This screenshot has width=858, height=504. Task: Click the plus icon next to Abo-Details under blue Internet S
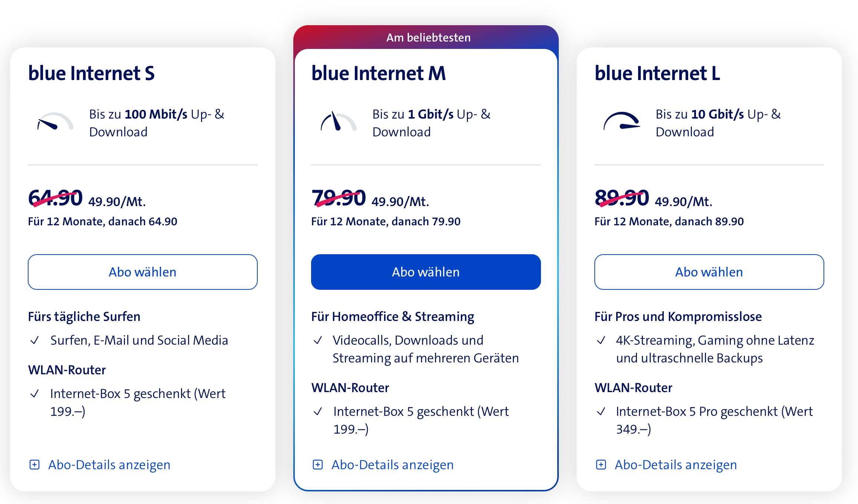click(x=34, y=464)
